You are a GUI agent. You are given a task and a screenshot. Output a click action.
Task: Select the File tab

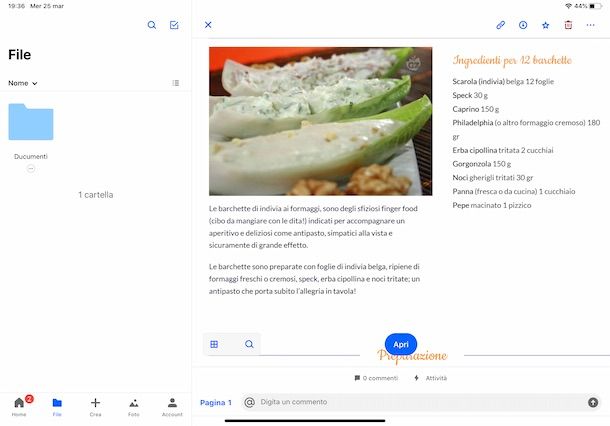coord(57,407)
